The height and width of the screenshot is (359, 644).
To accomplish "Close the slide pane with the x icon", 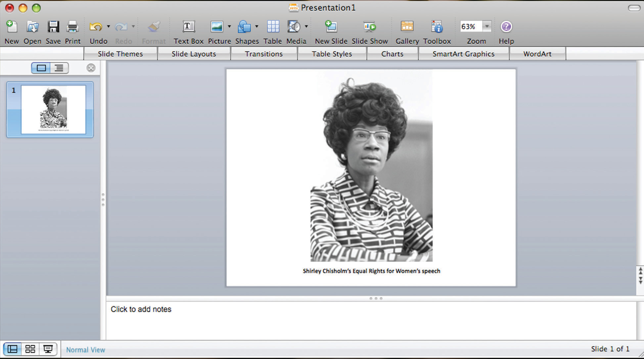I will pos(91,68).
